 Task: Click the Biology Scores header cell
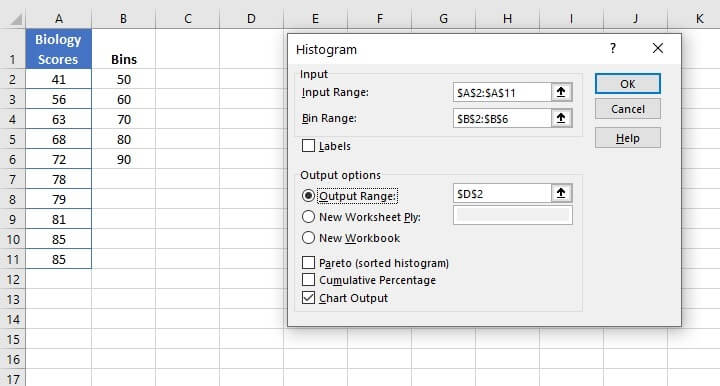(59, 49)
